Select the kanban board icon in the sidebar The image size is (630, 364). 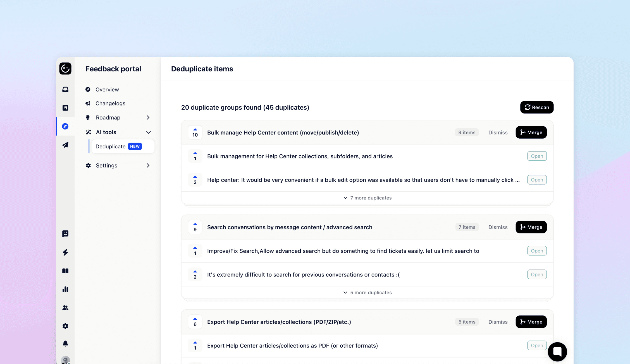coord(65,108)
